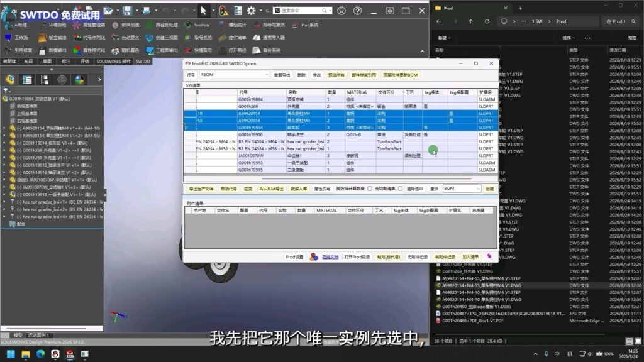Click the 保留附件更新BOM button
The width and height of the screenshot is (644, 362).
400,75
